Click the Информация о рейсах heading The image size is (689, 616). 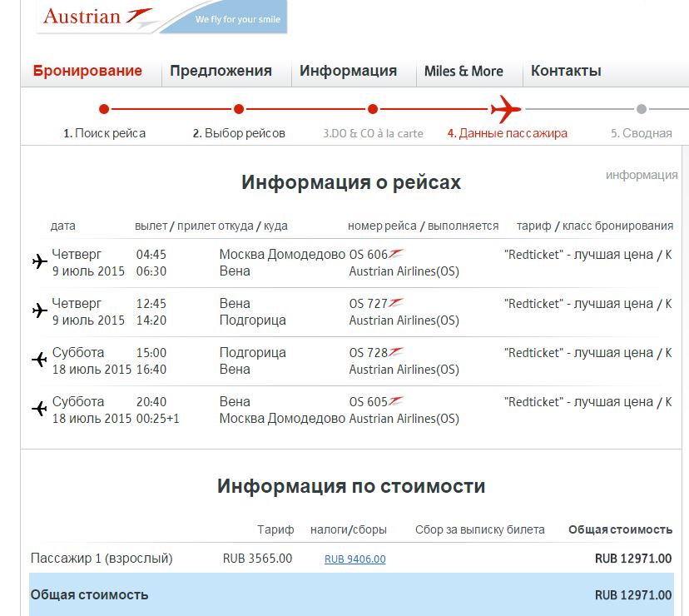(x=351, y=182)
